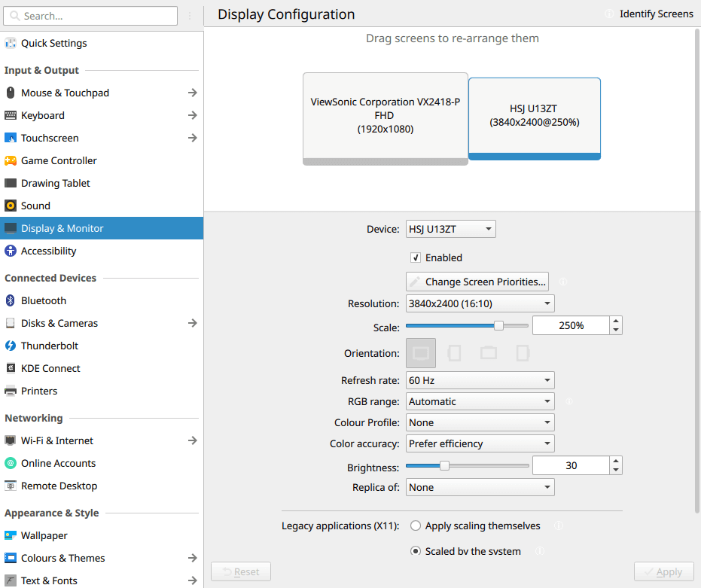This screenshot has height=588, width=701.
Task: Click the vertical scrollbar of display panel
Action: click(x=697, y=270)
